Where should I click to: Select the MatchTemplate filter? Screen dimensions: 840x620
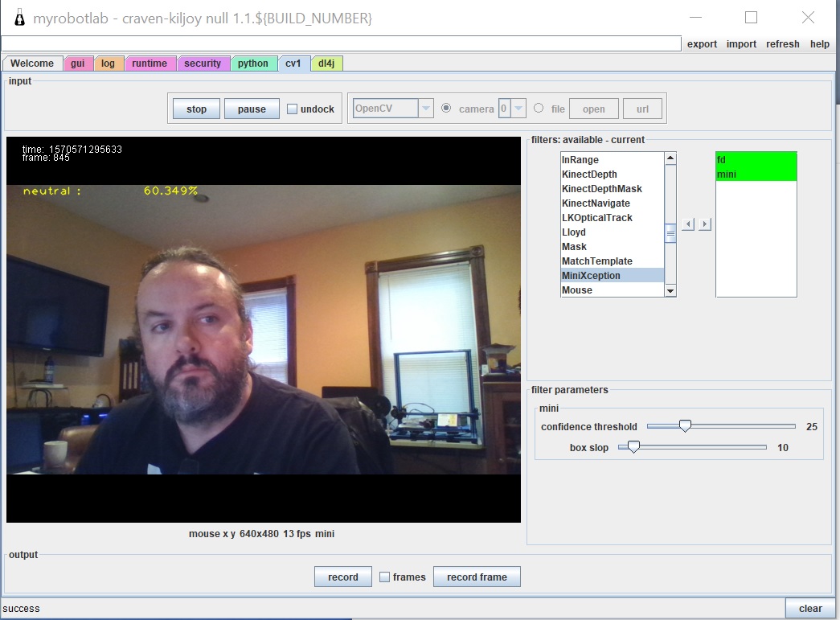click(x=613, y=261)
